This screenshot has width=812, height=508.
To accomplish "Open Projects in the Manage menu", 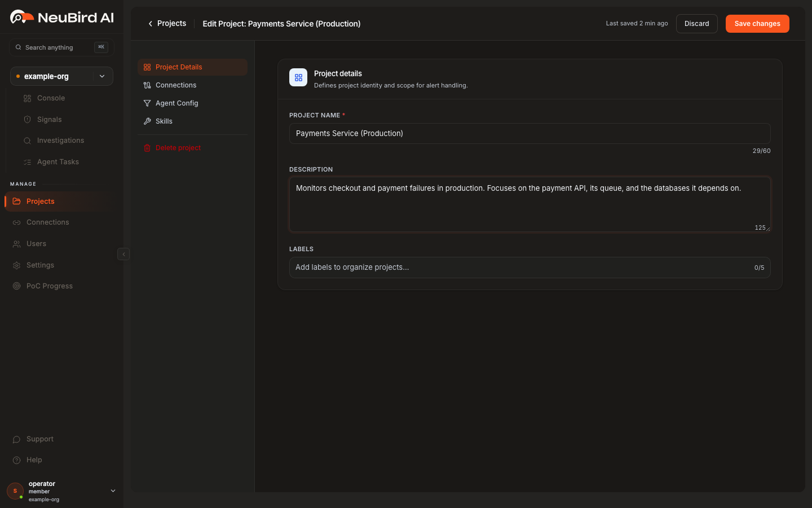I will (x=61, y=202).
